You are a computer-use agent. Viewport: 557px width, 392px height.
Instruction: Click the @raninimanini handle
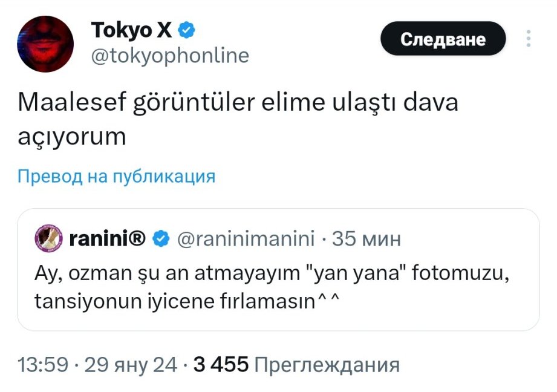pos(246,239)
